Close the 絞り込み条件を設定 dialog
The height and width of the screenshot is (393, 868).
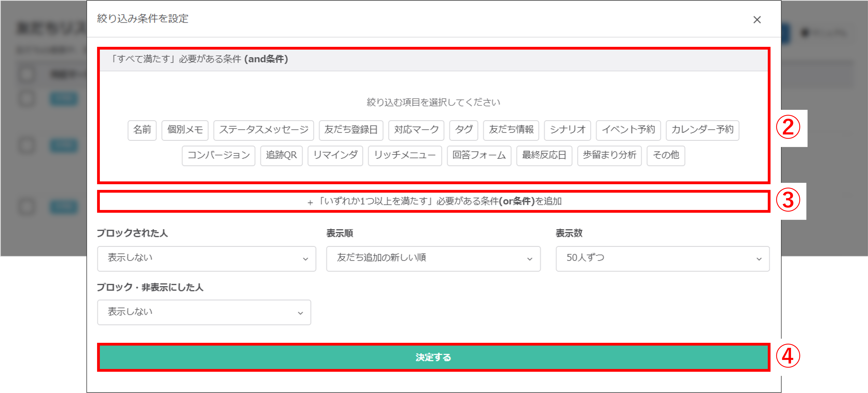click(x=757, y=20)
